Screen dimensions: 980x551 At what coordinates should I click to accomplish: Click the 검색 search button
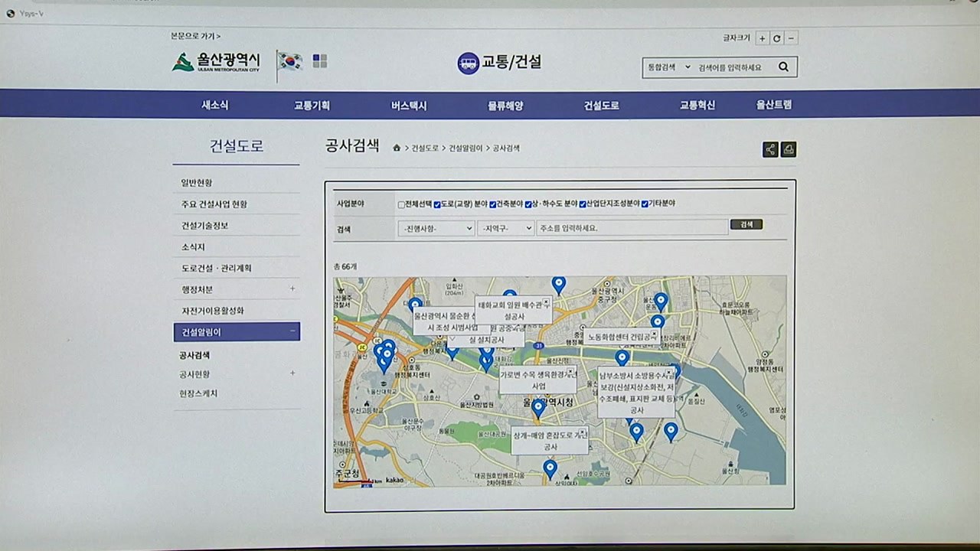pyautogui.click(x=746, y=225)
